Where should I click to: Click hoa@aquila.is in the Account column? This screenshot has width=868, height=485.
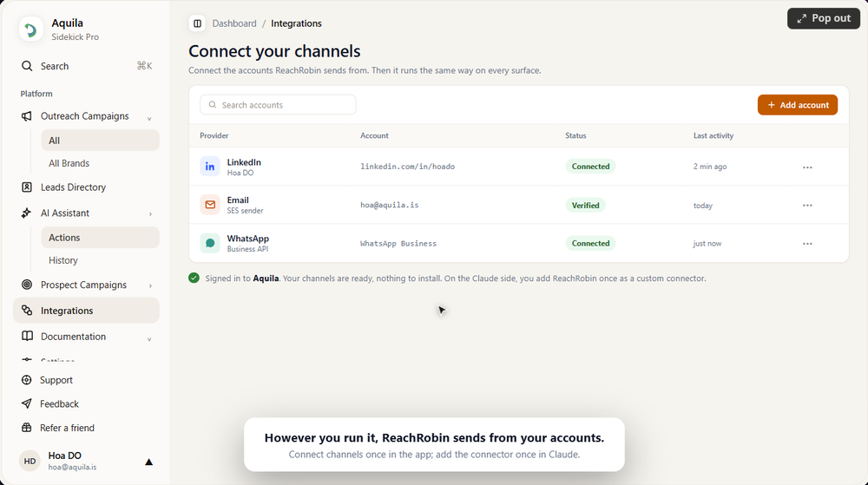coord(389,205)
